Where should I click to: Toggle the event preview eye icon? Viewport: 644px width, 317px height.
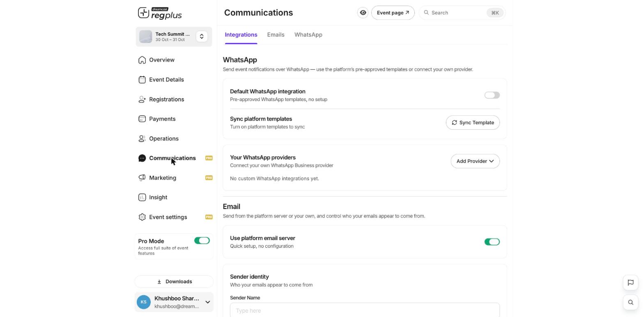coord(363,13)
